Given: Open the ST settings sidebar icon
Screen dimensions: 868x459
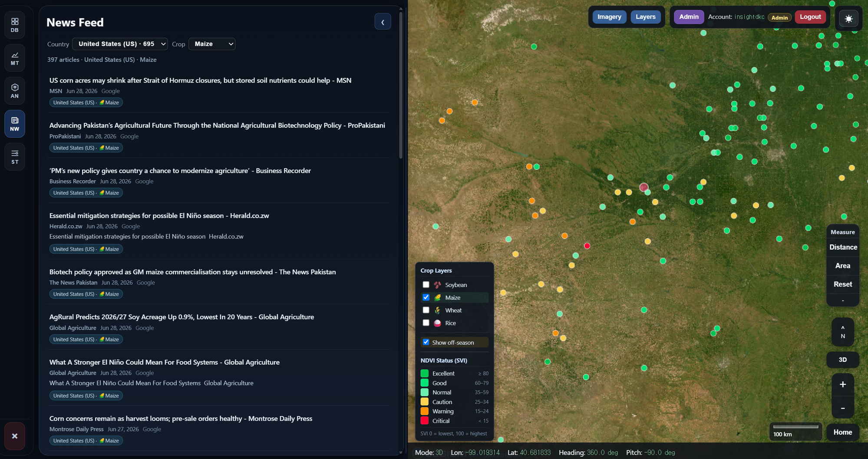Looking at the screenshot, I should 15,157.
